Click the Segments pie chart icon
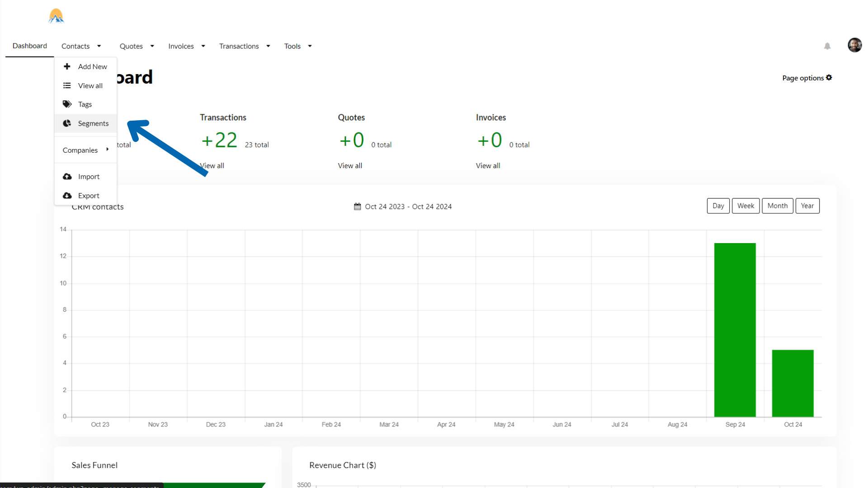The width and height of the screenshot is (868, 488). coord(67,123)
